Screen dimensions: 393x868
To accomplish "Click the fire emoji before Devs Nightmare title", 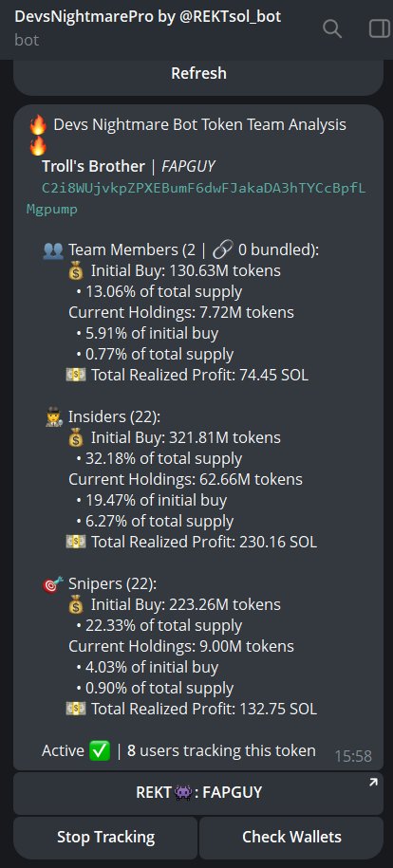I will 38,125.
